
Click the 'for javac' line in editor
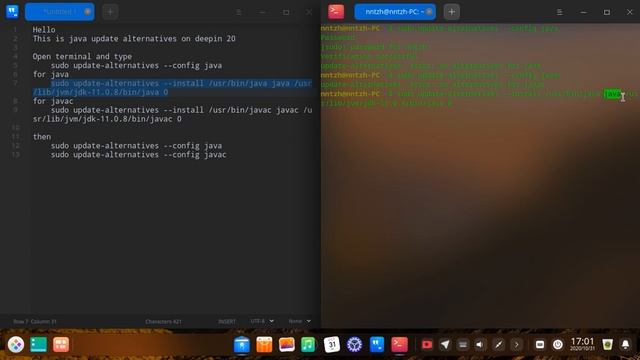[53, 101]
